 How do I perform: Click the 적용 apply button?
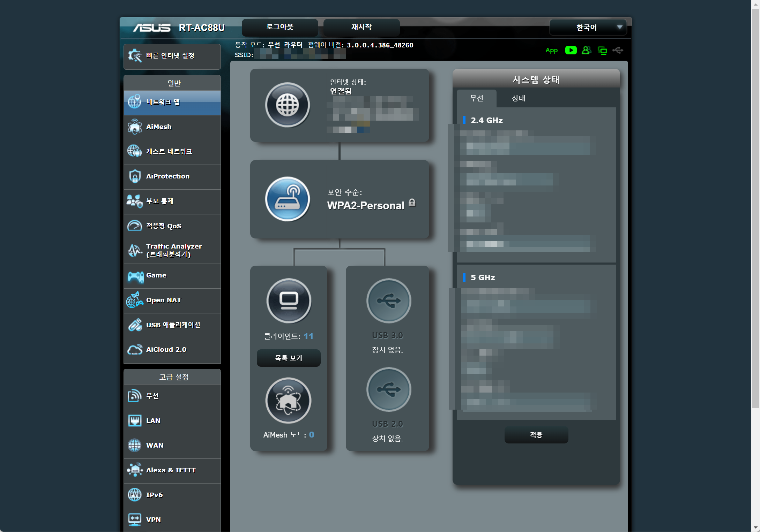[536, 435]
